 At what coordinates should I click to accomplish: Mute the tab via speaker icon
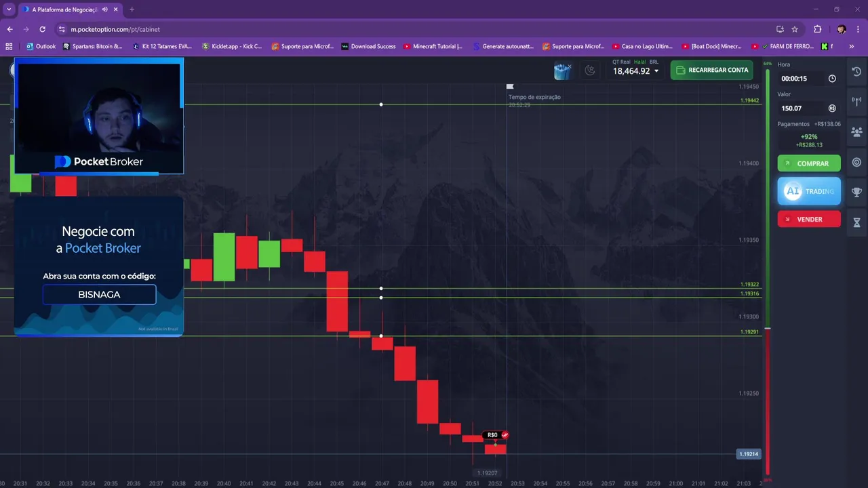tap(104, 9)
